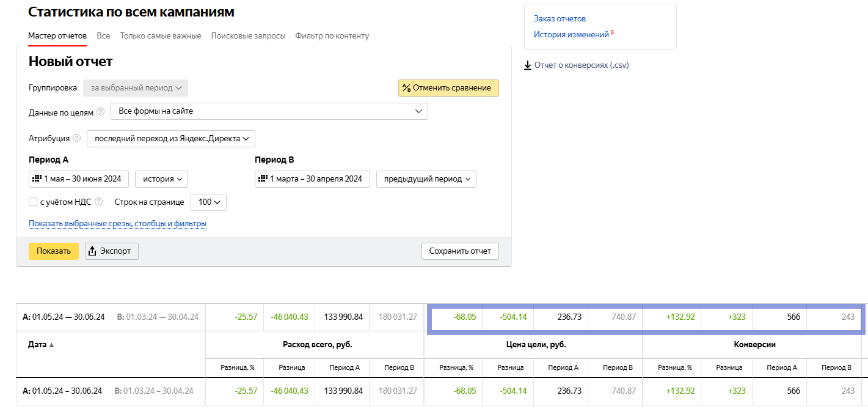Open the предыдущий период dropdown
The width and height of the screenshot is (868, 420).
(x=426, y=179)
